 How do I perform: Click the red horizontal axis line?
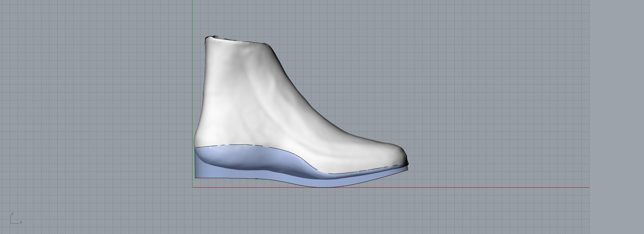coord(468,187)
